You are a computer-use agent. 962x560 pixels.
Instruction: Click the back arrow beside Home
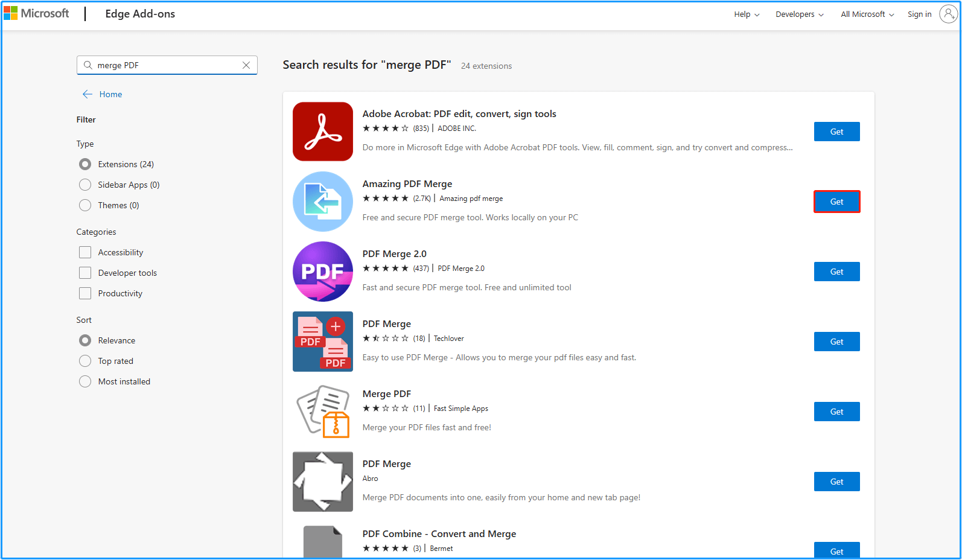[88, 94]
